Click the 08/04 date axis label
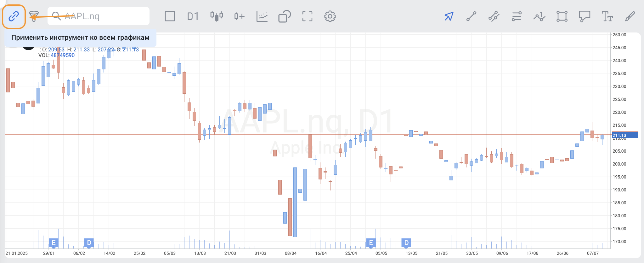This screenshot has height=263, width=644. [x=291, y=253]
